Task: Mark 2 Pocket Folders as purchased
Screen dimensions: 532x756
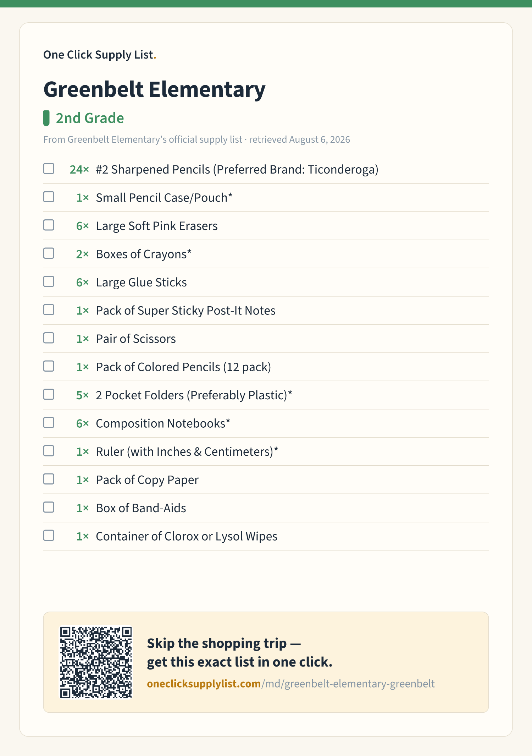Action: tap(49, 394)
